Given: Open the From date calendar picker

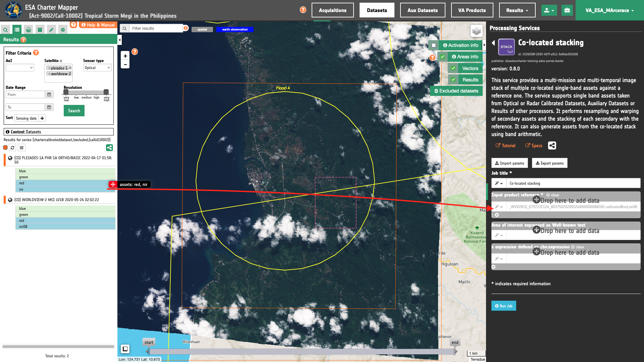Looking at the screenshot, I should pos(49,95).
